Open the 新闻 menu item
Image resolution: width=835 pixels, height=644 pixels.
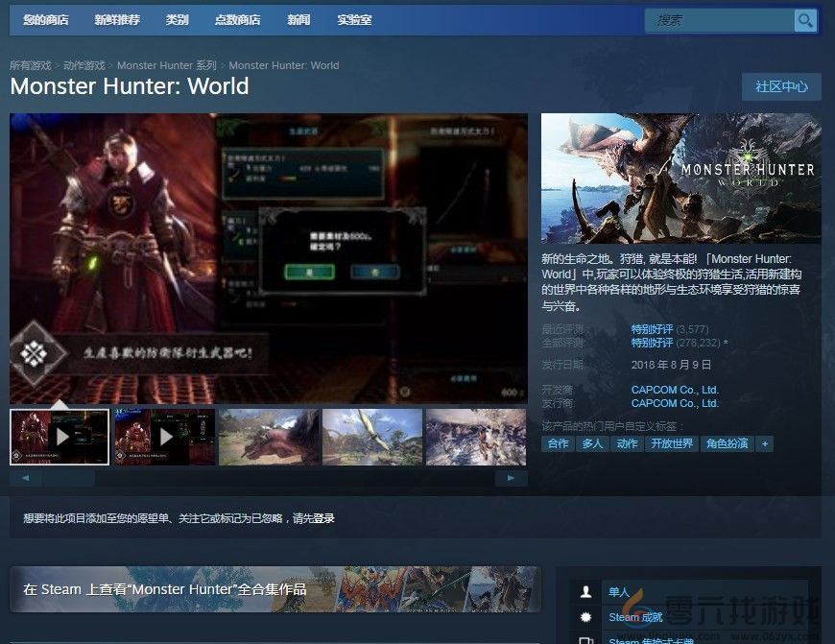[298, 19]
